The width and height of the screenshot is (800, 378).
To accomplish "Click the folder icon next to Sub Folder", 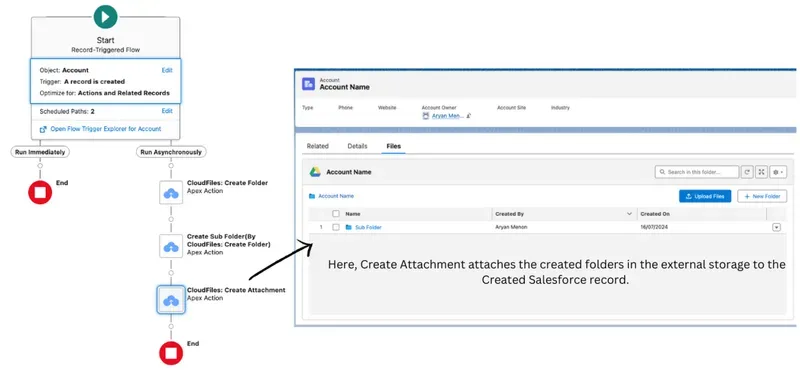I will [349, 227].
